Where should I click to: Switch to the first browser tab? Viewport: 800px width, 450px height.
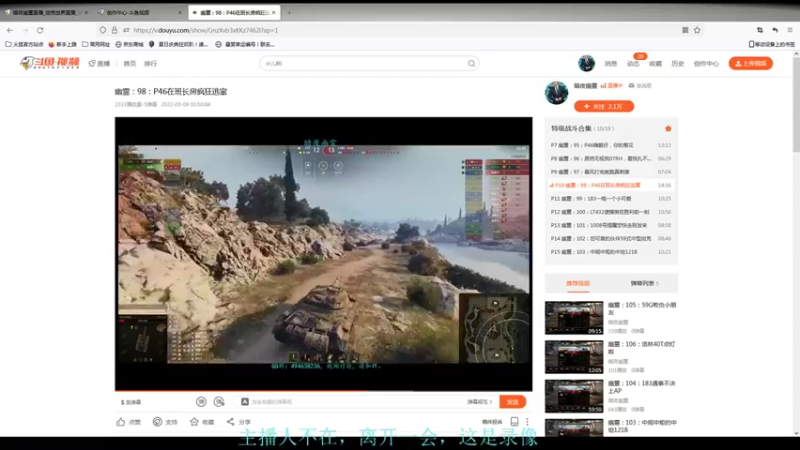point(46,12)
